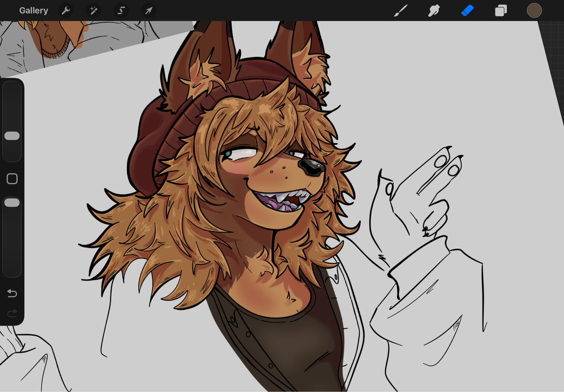Open the Selection tool
This screenshot has height=392, width=564.
(x=121, y=10)
